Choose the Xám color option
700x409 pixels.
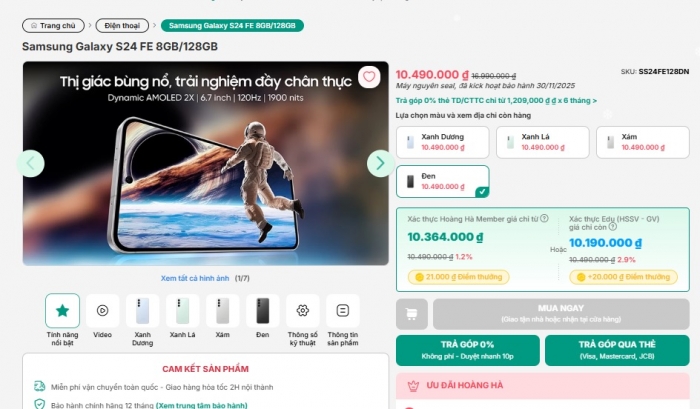point(642,142)
